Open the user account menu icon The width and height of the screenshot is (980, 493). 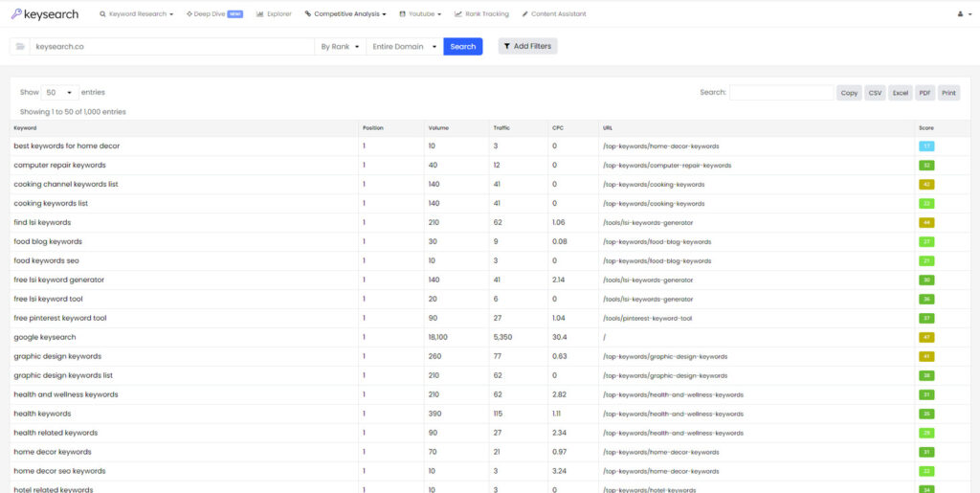[965, 13]
